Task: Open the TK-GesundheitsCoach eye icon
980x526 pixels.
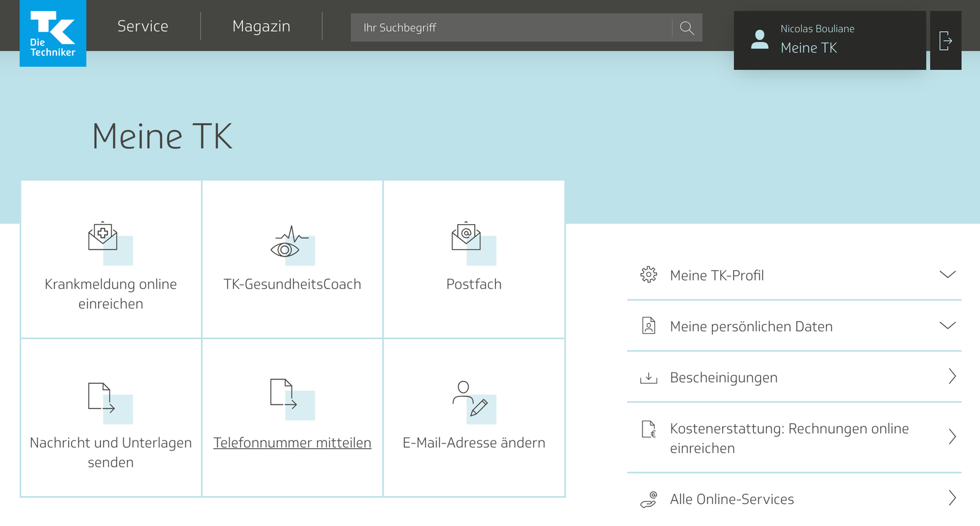Action: pyautogui.click(x=285, y=243)
